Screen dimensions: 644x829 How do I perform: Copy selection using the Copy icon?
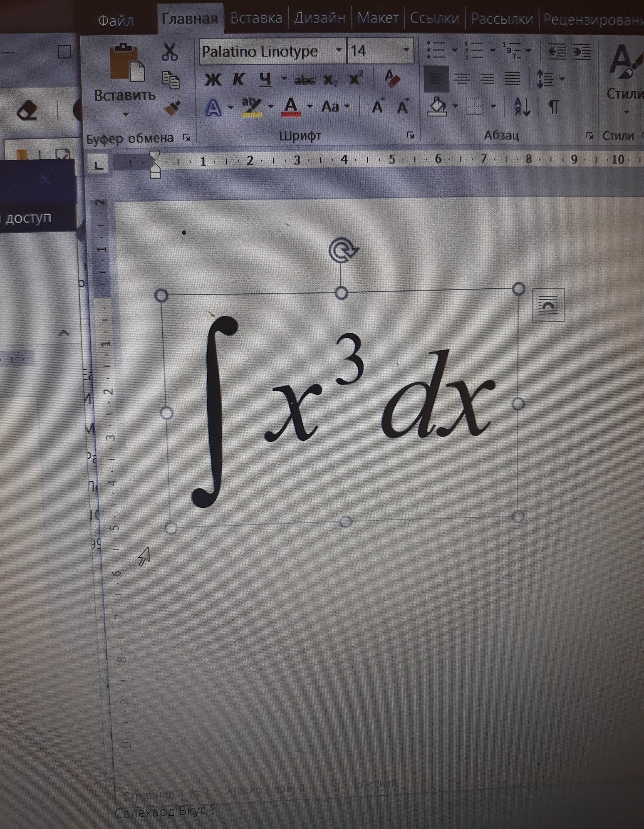(171, 80)
